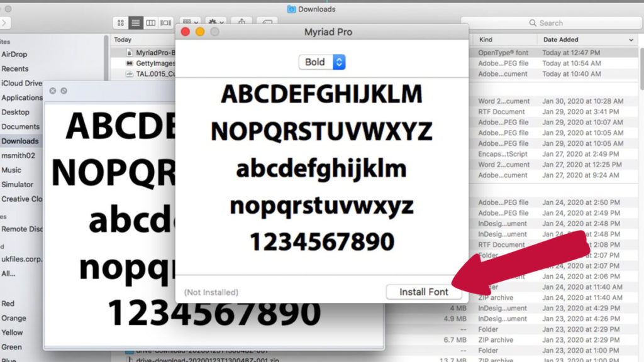This screenshot has width=644, height=362.
Task: Click the Finder forward navigation arrow
Action: tap(4, 23)
